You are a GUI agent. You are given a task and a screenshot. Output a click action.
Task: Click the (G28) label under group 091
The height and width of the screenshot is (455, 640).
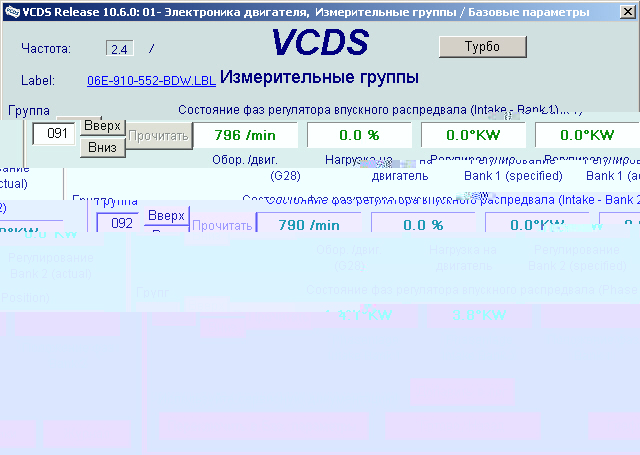[x=285, y=176]
